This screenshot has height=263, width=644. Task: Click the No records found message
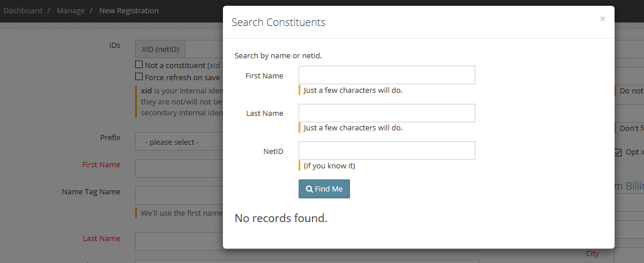281,218
